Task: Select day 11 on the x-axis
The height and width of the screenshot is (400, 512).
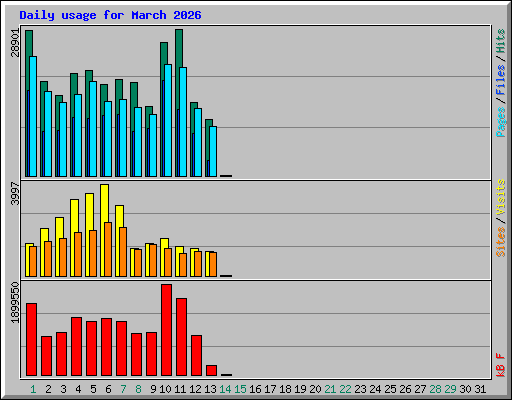Action: click(180, 389)
